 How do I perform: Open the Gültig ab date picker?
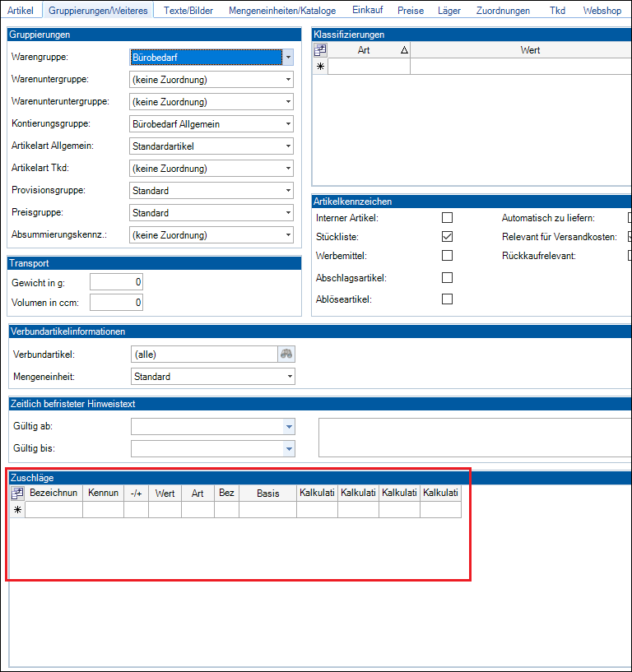pos(288,427)
